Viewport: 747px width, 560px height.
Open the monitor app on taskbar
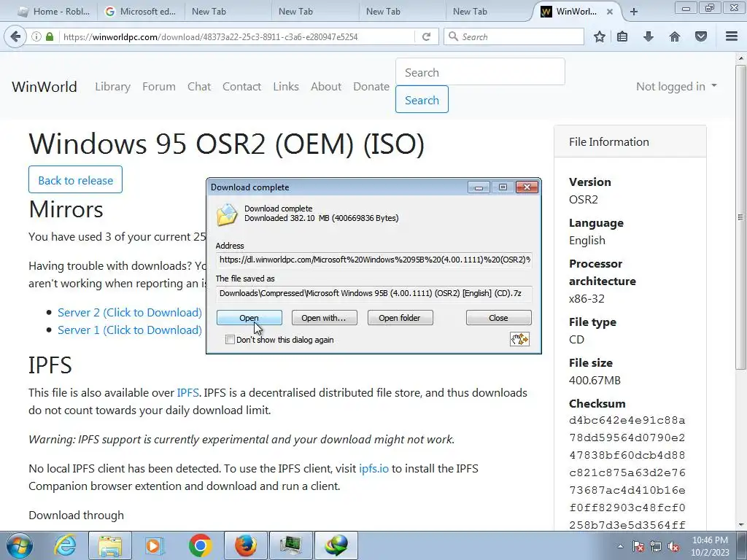pos(291,545)
